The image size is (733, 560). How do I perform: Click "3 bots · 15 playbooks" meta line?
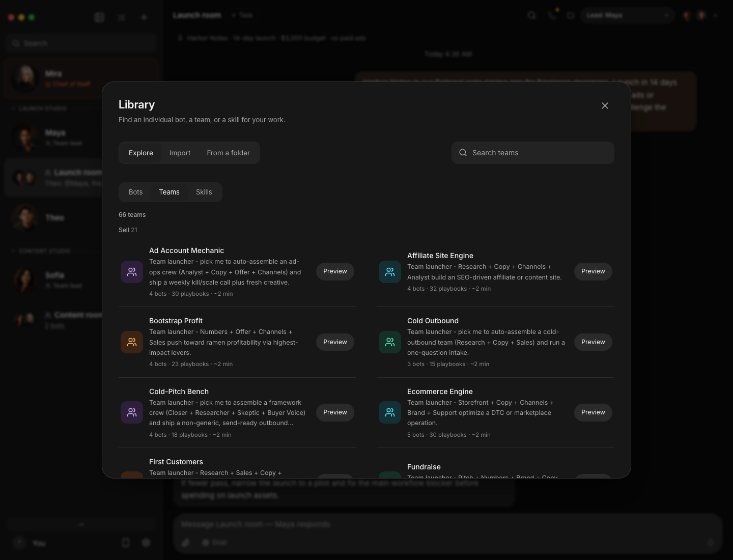click(x=448, y=364)
